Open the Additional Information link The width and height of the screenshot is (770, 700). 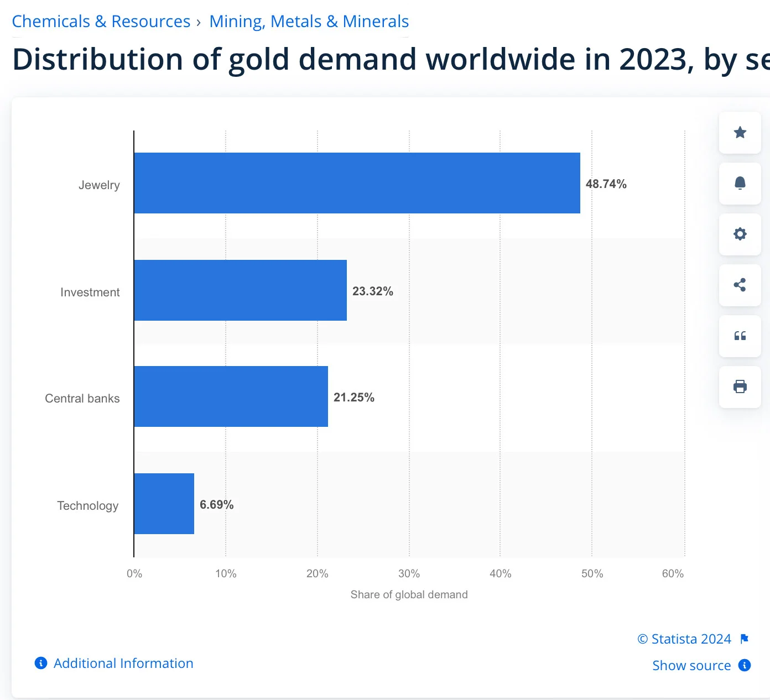coord(123,663)
